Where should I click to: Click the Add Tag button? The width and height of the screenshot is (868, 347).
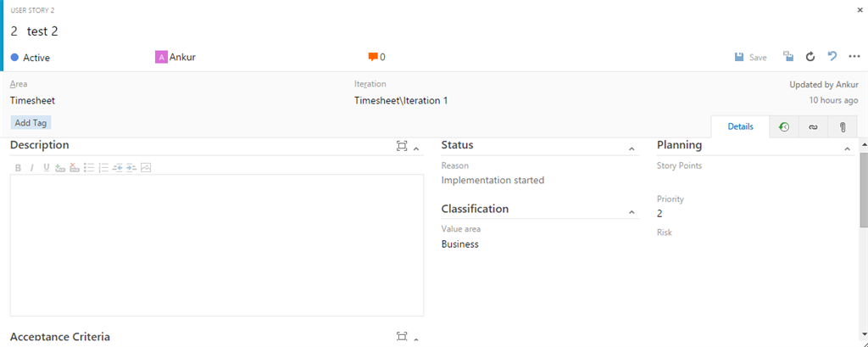coord(31,123)
